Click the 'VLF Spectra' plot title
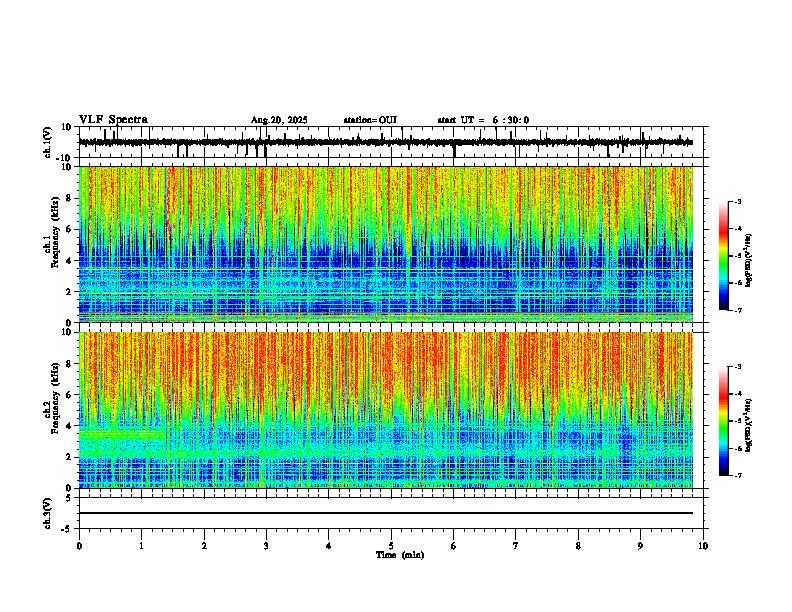792x612 pixels. 113,119
